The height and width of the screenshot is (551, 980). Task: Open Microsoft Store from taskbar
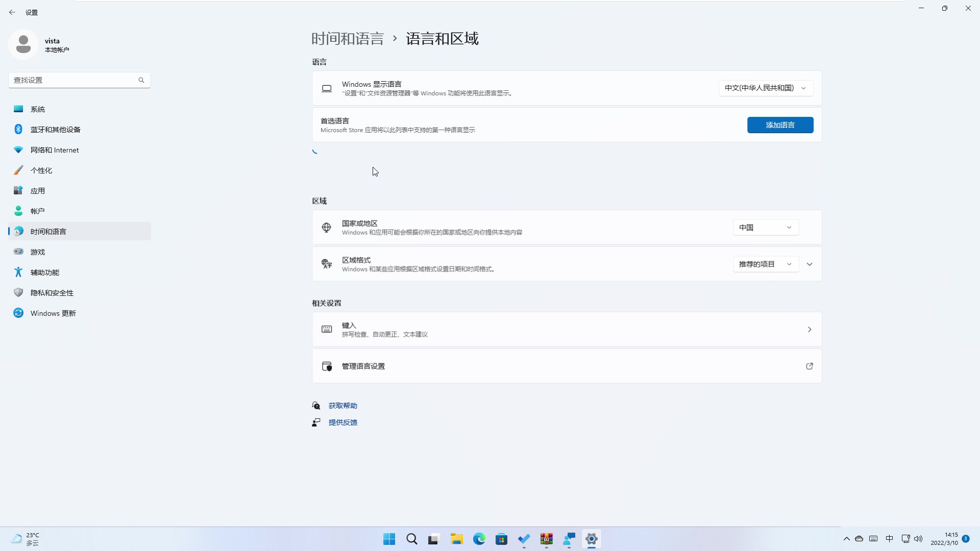502,539
